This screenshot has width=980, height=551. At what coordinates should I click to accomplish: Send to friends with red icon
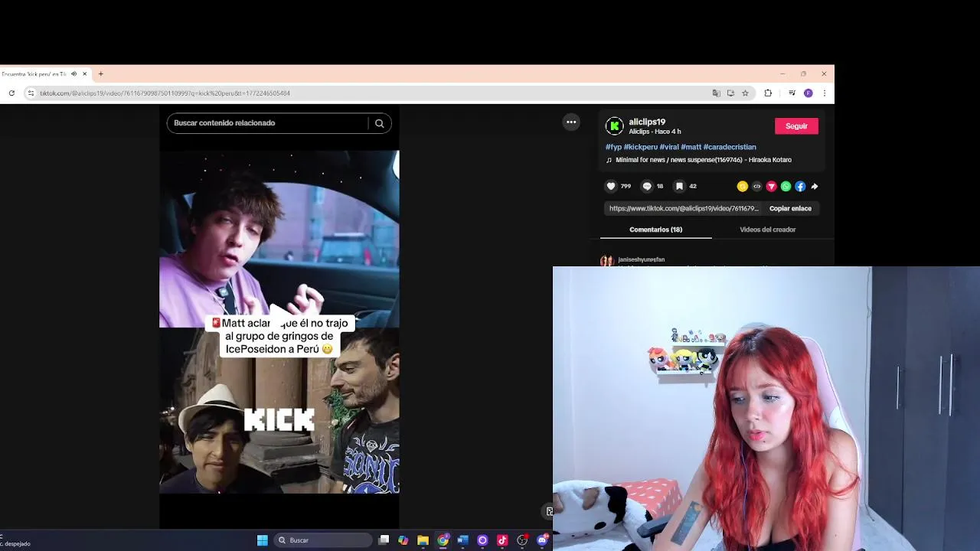click(771, 186)
